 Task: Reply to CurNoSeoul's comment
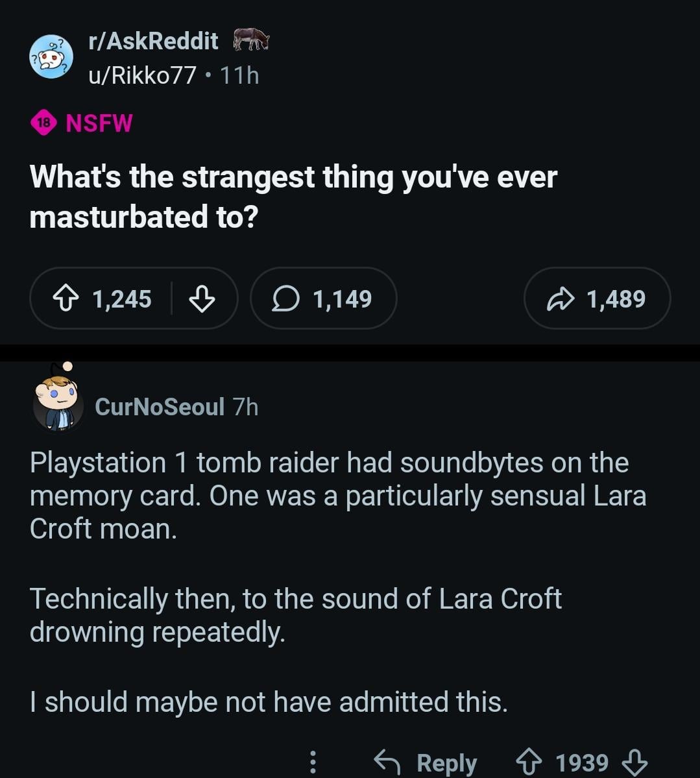[x=426, y=762]
